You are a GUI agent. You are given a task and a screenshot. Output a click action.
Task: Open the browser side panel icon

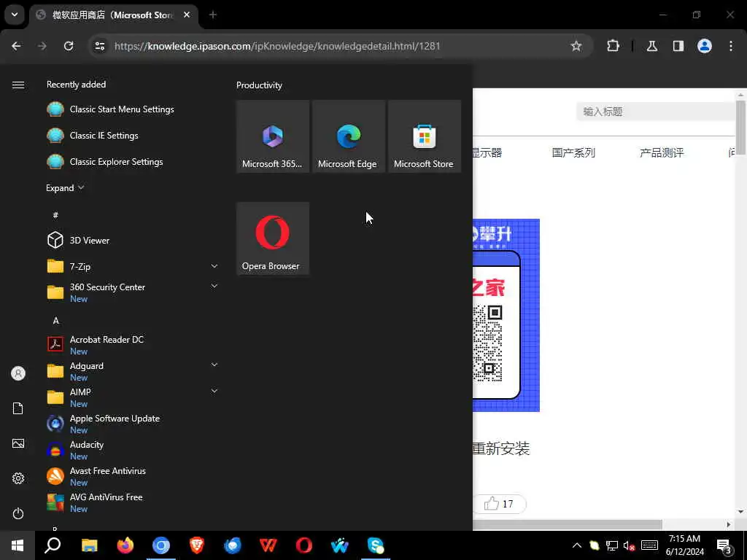(x=678, y=46)
